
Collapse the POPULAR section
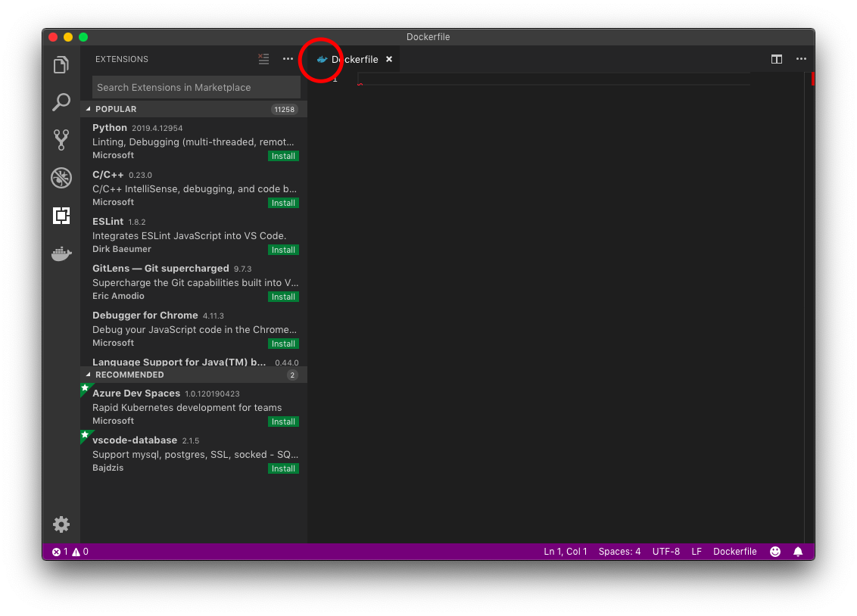pyautogui.click(x=194, y=109)
